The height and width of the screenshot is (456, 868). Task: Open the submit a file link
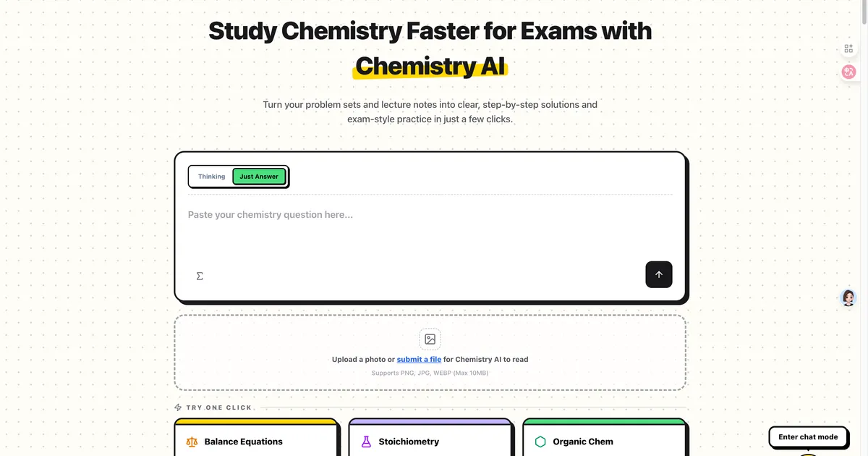(419, 359)
